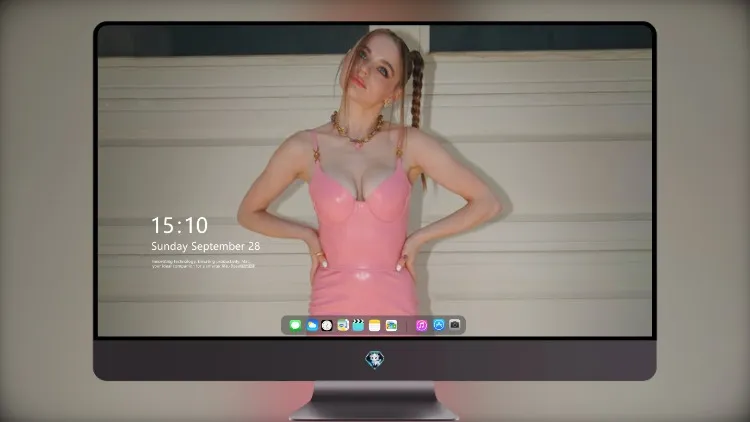Click the diamond logo on monitor chin
The height and width of the screenshot is (422, 750).
coord(375,360)
